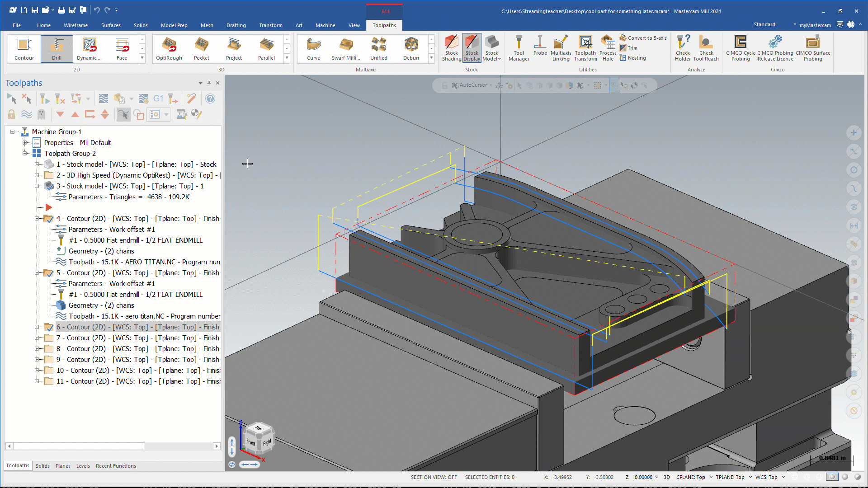Collapse the Toolpath Group-2 tree node
The image size is (868, 488).
(25, 154)
